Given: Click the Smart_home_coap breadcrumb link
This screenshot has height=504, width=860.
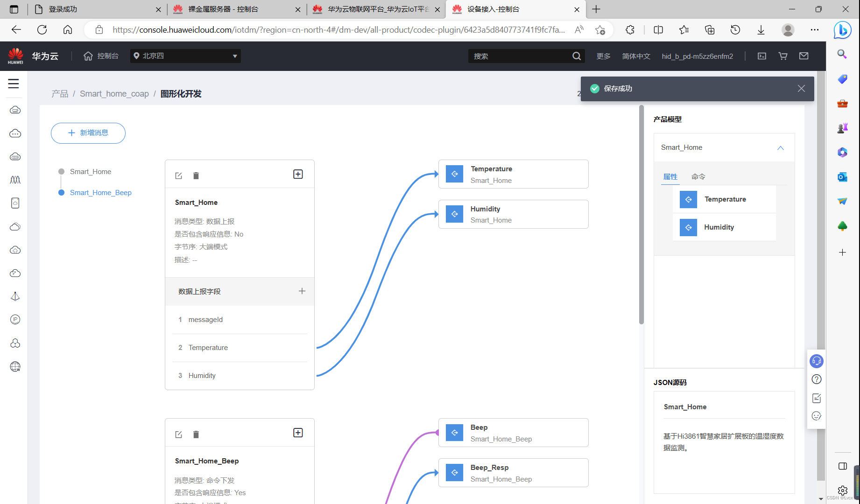Looking at the screenshot, I should coord(114,94).
